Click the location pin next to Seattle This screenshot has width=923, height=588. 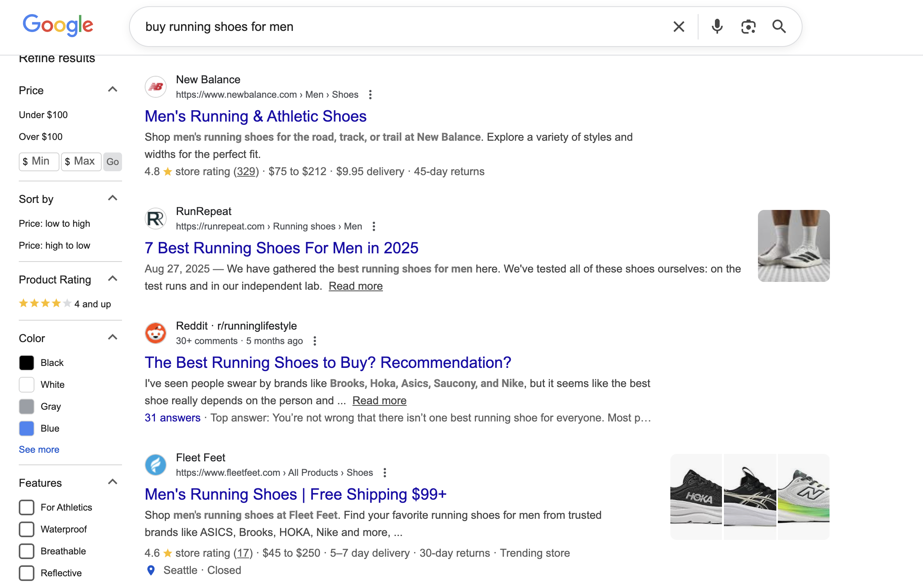click(x=151, y=570)
